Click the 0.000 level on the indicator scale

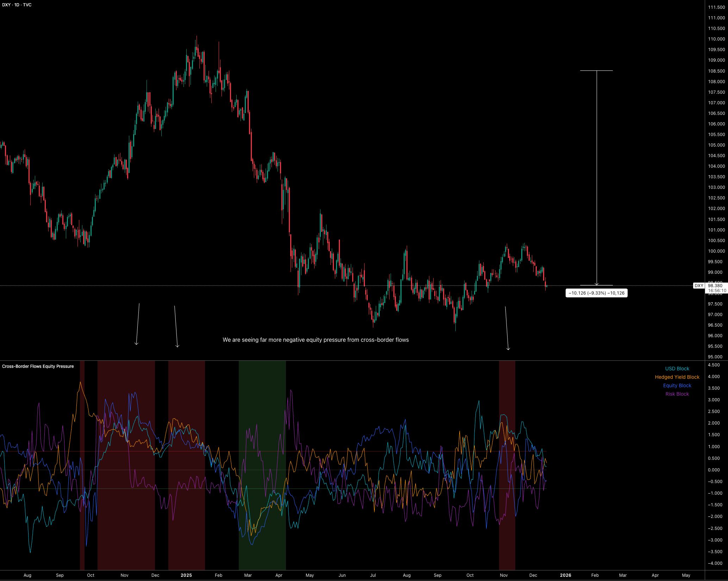pyautogui.click(x=714, y=470)
